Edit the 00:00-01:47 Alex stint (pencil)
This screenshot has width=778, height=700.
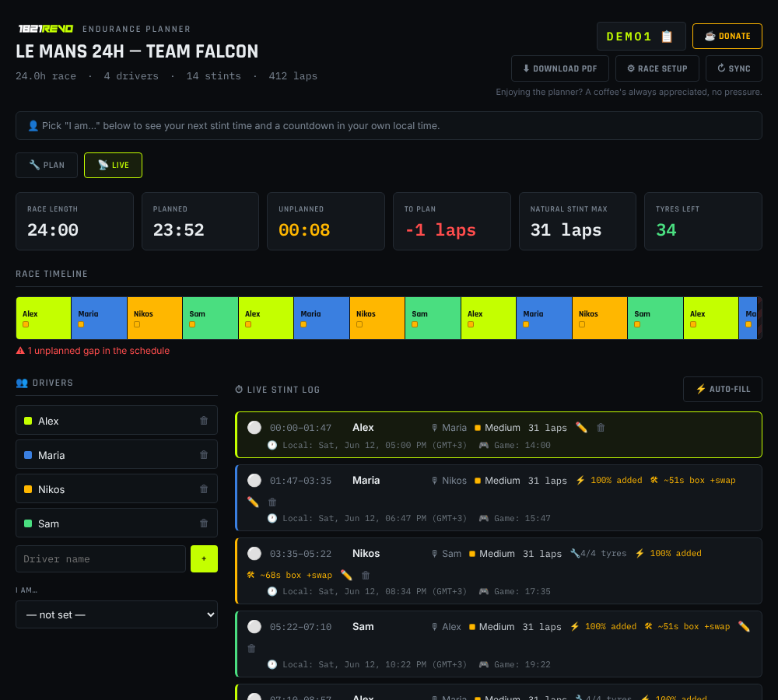point(581,428)
